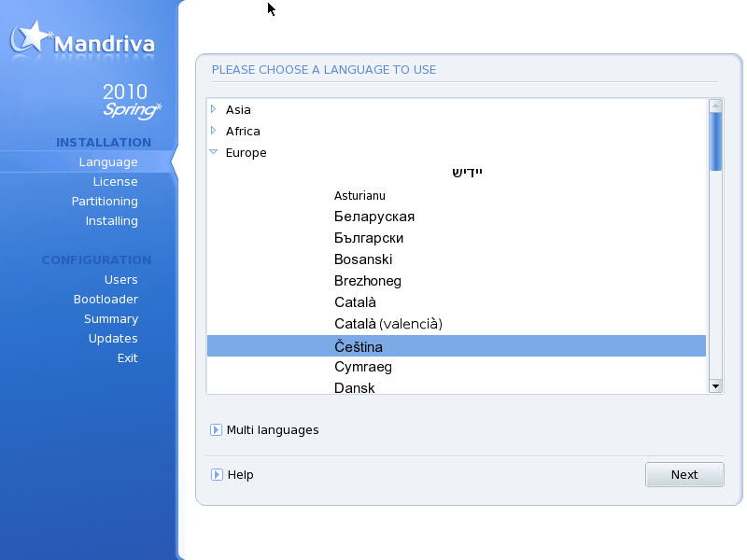The image size is (747, 560).
Task: Click the Bootloader step in the sidebar
Action: pos(106,299)
